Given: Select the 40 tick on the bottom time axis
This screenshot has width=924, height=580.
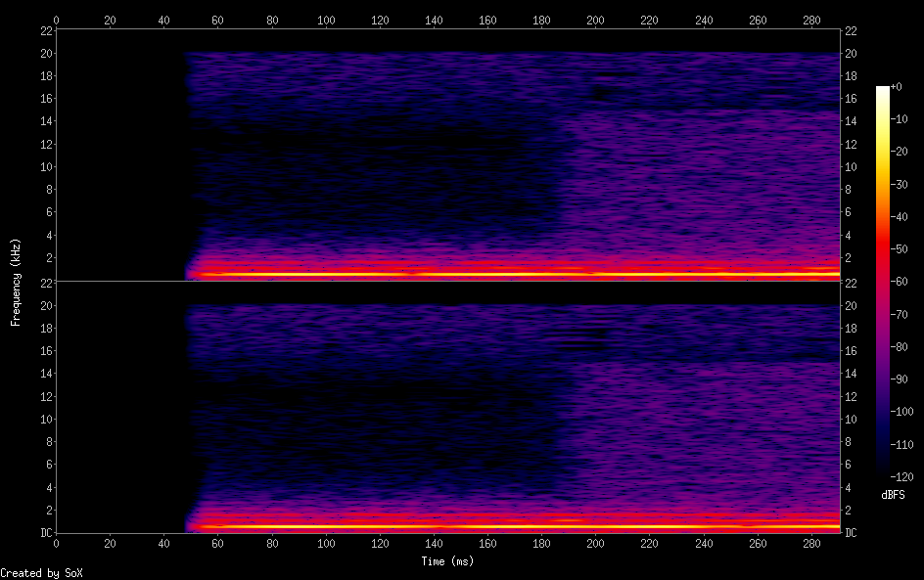Looking at the screenshot, I should click(x=163, y=542).
